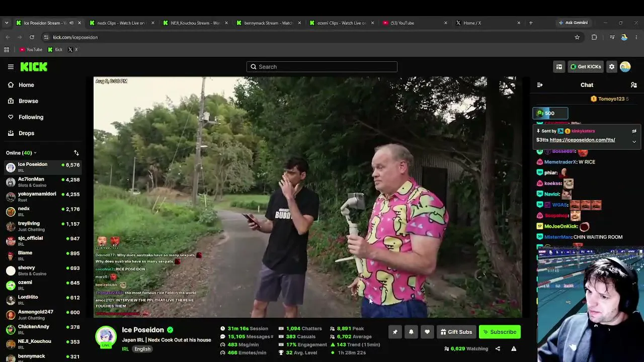The image size is (644, 362).
Task: Hide the pinned chat message with the eye icon
Action: (x=634, y=131)
